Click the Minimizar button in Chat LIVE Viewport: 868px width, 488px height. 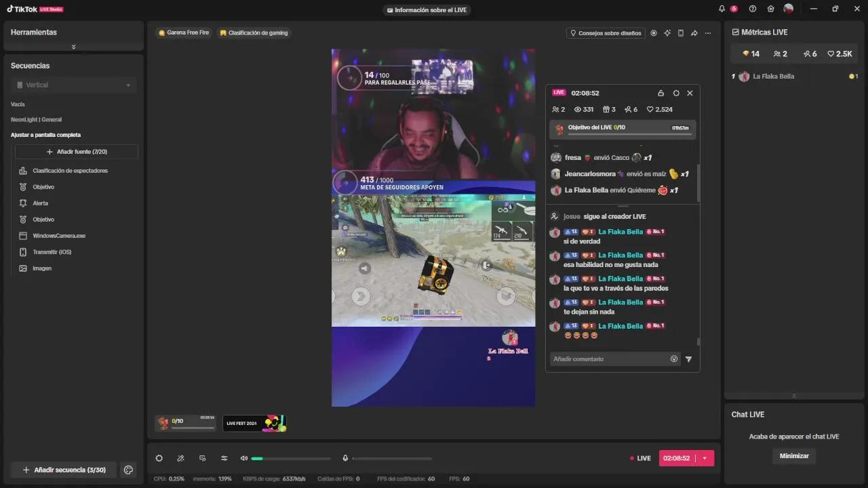(793, 456)
